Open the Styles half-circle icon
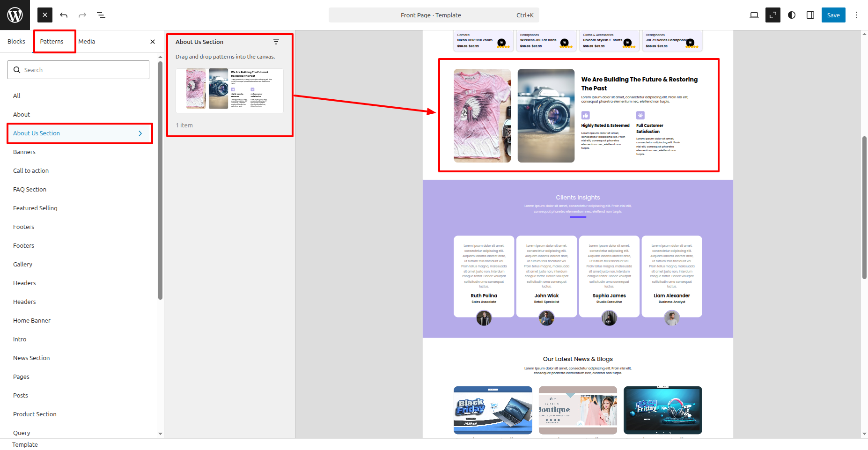Viewport: 868px width, 450px height. [x=792, y=15]
